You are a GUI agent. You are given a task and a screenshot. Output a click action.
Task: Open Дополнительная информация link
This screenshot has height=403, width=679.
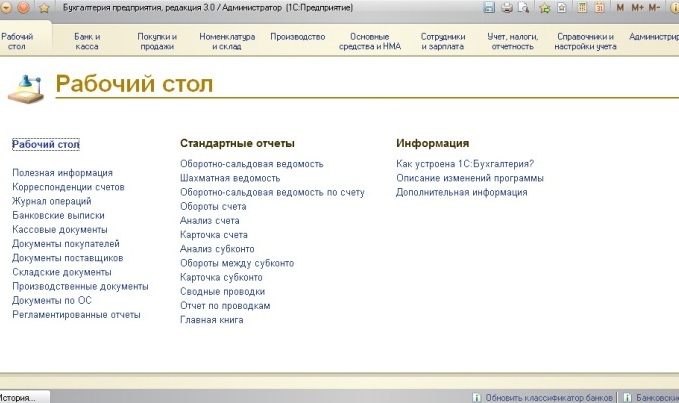point(462,192)
